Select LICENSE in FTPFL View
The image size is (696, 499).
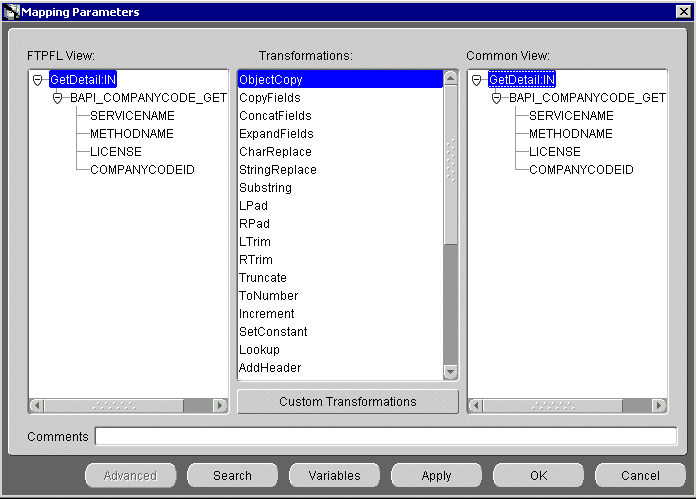point(116,152)
